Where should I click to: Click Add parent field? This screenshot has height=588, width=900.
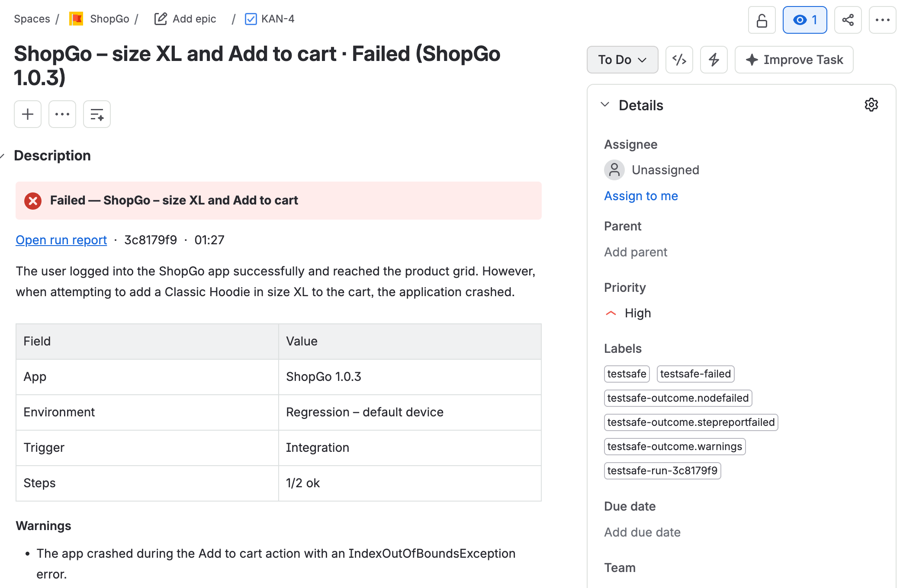click(636, 252)
